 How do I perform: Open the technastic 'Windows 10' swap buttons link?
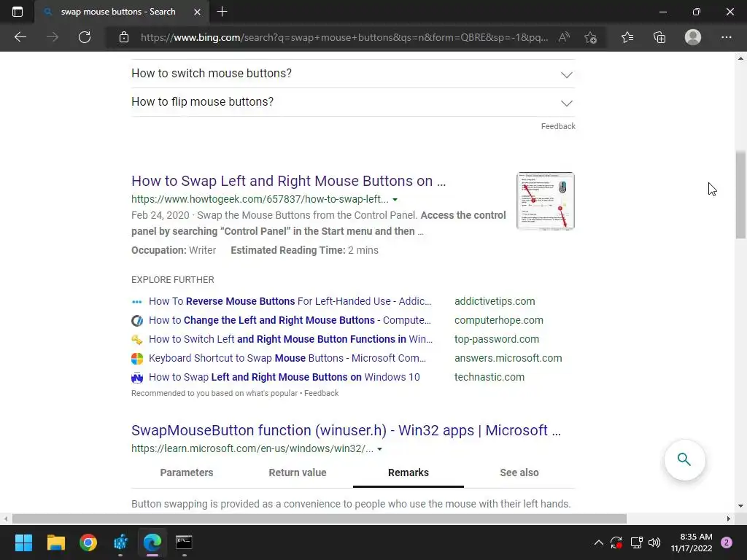[285, 377]
